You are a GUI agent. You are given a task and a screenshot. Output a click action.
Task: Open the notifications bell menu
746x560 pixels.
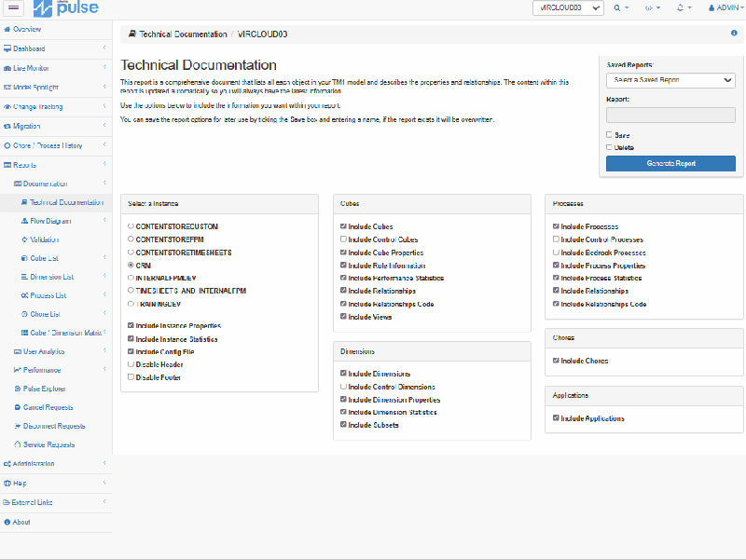[x=684, y=7]
